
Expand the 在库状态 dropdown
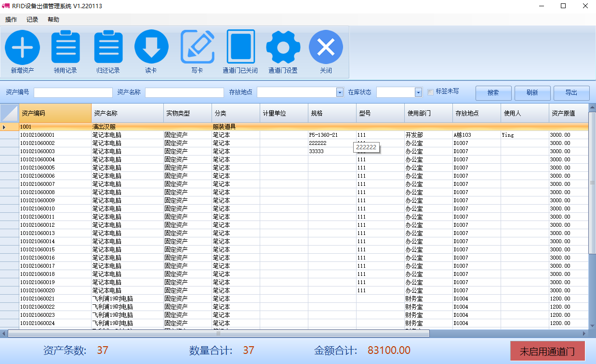tap(417, 92)
